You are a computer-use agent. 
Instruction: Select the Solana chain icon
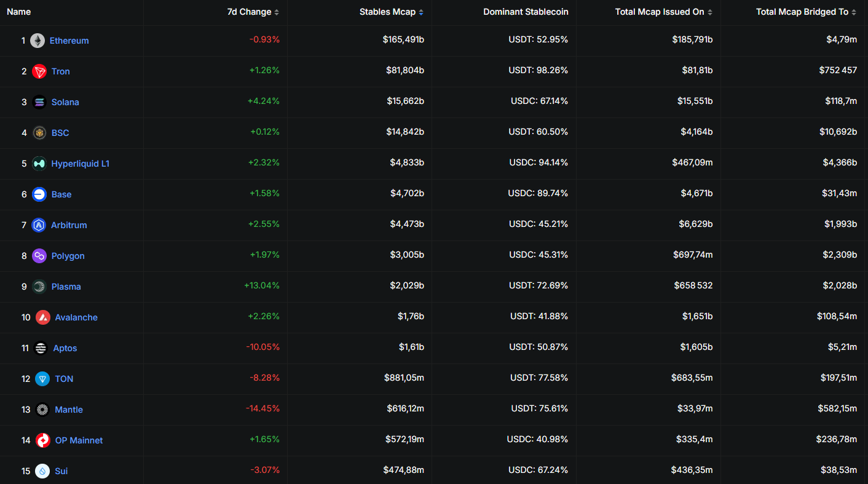[39, 101]
